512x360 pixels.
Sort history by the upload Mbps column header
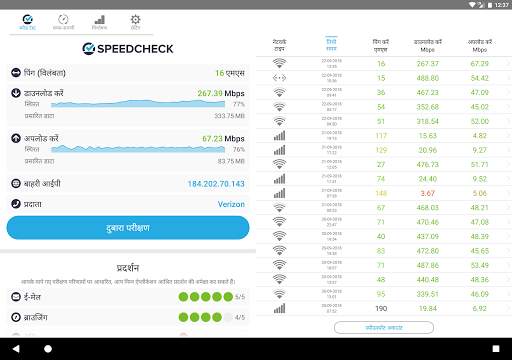point(480,45)
